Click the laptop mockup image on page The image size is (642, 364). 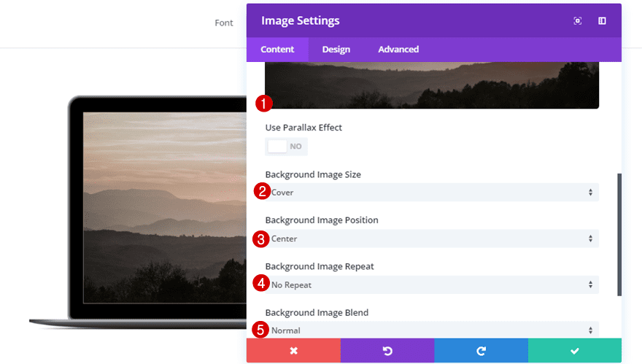[x=139, y=212]
